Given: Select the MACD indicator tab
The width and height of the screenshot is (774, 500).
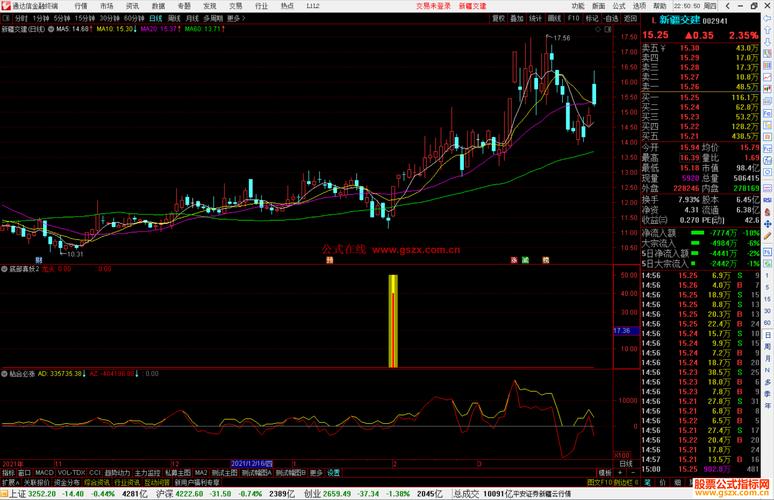Looking at the screenshot, I should pyautogui.click(x=44, y=473).
